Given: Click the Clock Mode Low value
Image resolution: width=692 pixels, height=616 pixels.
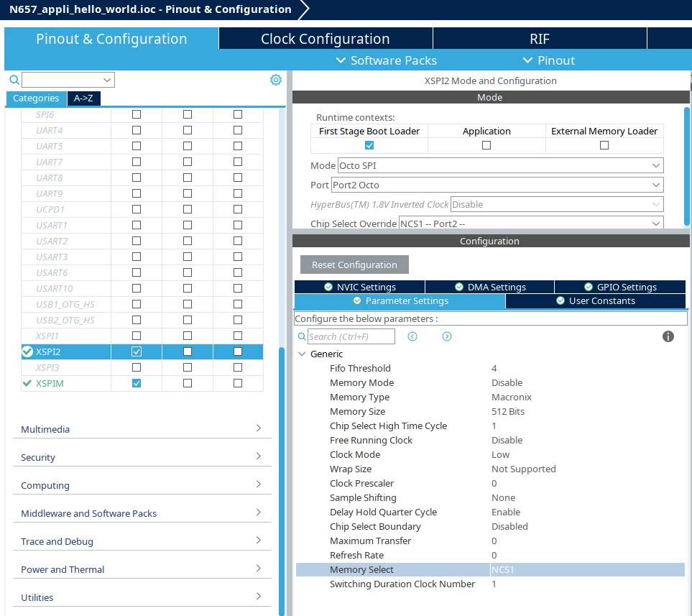Looking at the screenshot, I should 500,454.
